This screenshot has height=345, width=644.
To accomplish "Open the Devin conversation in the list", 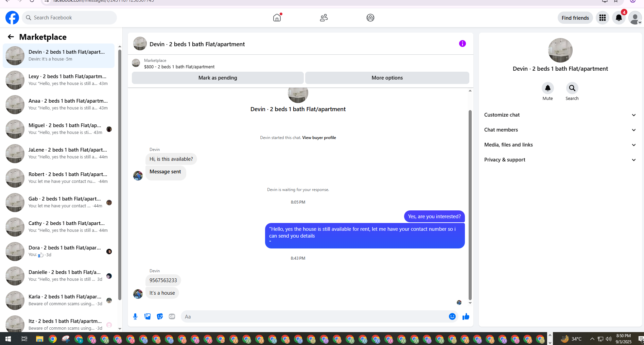I will click(x=58, y=56).
